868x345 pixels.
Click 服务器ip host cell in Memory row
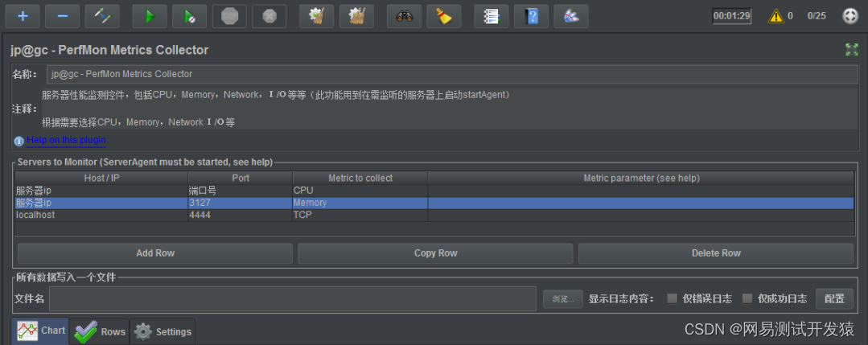pyautogui.click(x=101, y=203)
